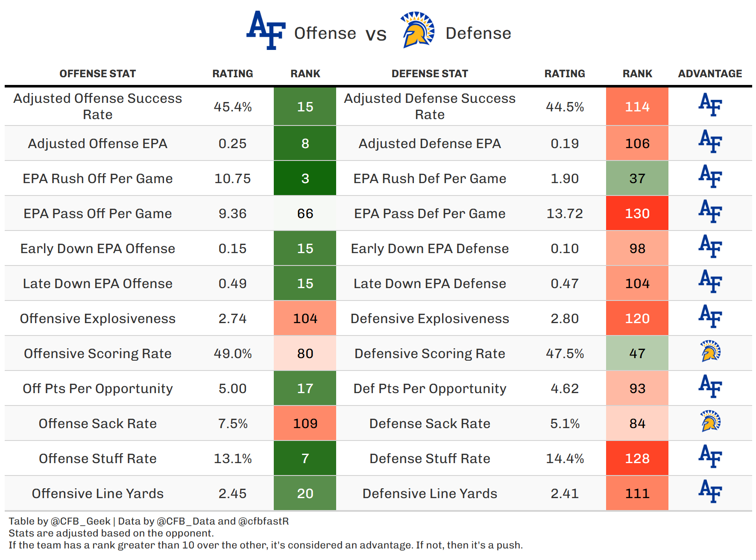This screenshot has height=560, width=756.
Task: Open the @CFB_Geek credit in the footer
Action: click(x=81, y=521)
